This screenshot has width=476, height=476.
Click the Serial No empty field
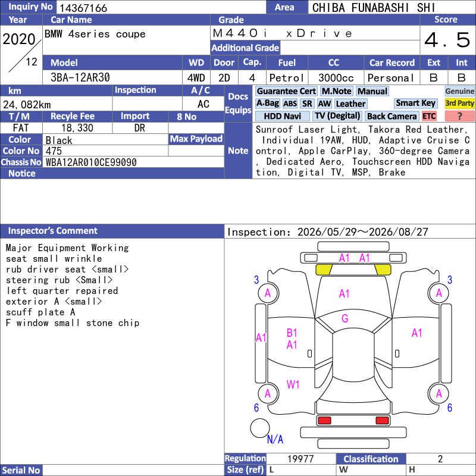133,470
